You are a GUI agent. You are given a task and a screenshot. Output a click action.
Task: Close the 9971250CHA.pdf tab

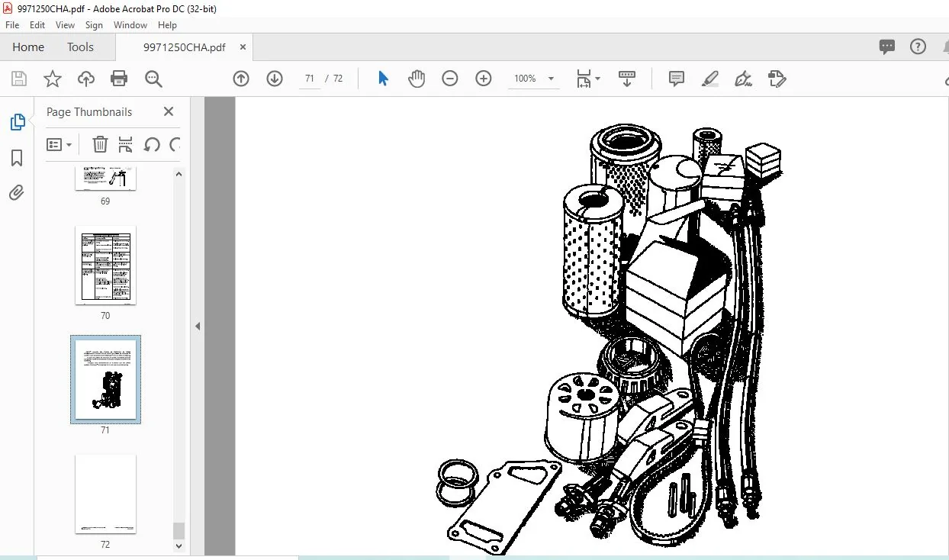(x=243, y=47)
